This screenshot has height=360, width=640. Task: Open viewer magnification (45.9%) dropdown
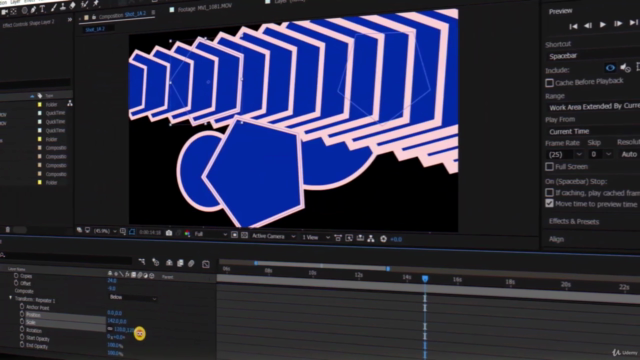tap(104, 231)
